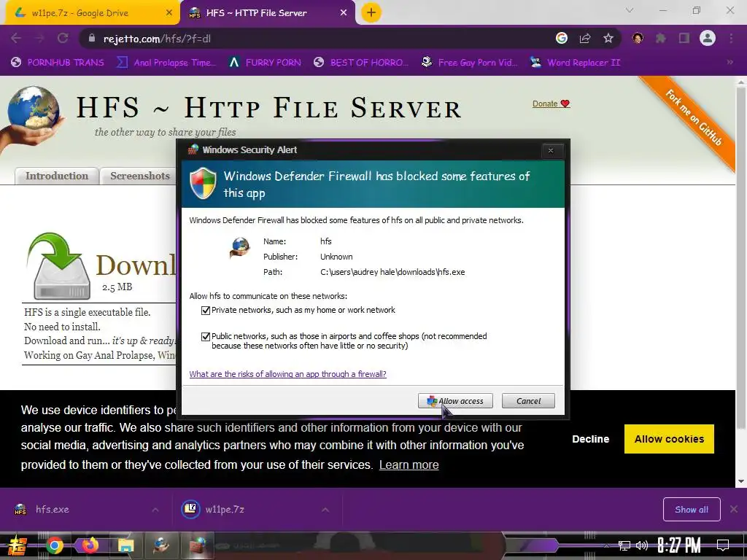Screen dimensions: 747x560
Task: Open the Windows Start menu
Action: (18, 545)
